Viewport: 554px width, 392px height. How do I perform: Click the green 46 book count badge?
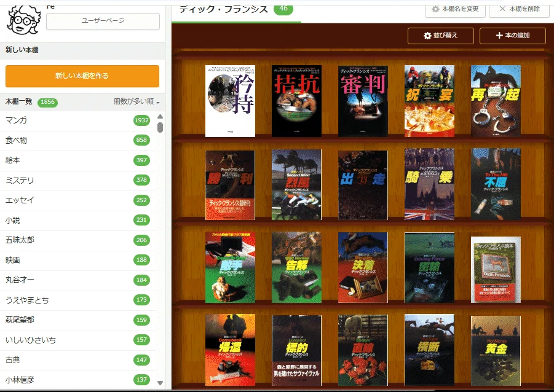click(283, 9)
